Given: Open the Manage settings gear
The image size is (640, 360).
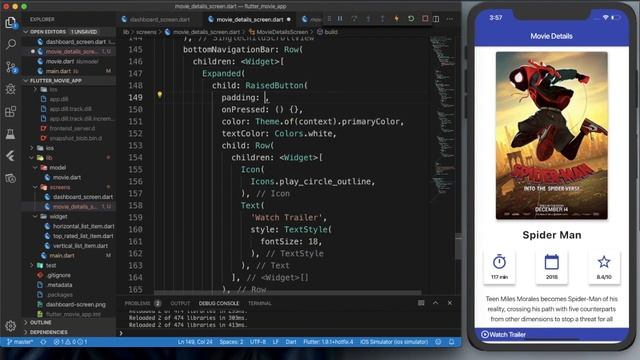Looking at the screenshot, I should click(x=11, y=325).
